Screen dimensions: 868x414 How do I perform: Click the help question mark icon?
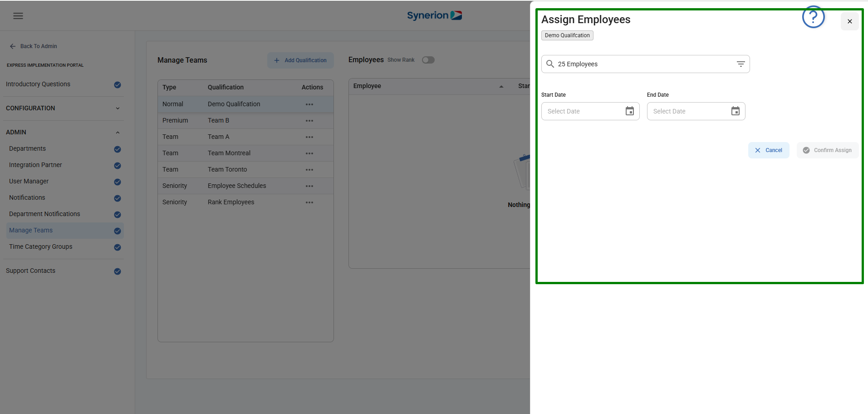[813, 17]
